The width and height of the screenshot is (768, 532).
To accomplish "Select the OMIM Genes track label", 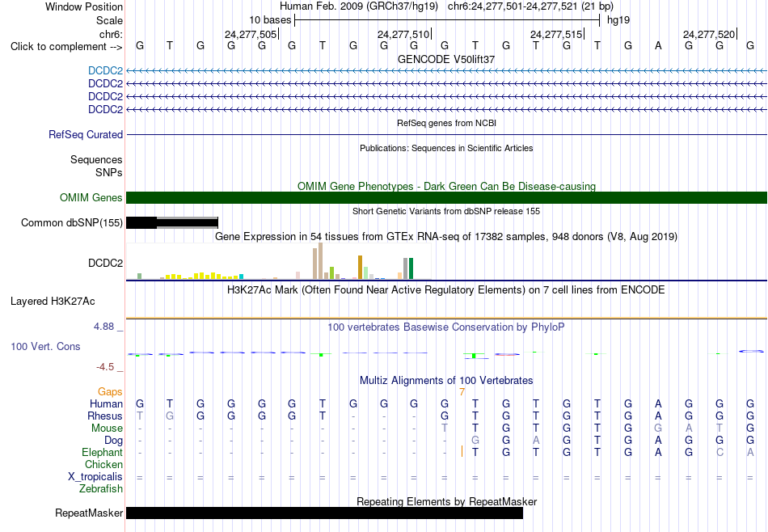I will 91,197.
